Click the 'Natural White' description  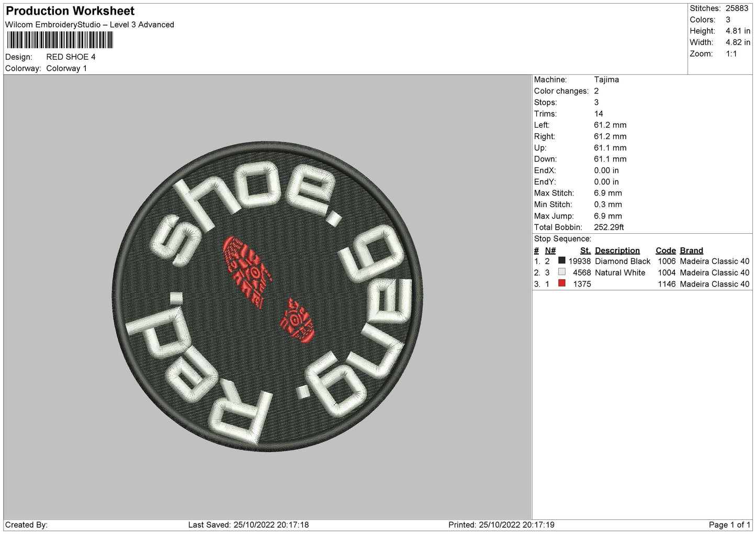click(x=620, y=273)
